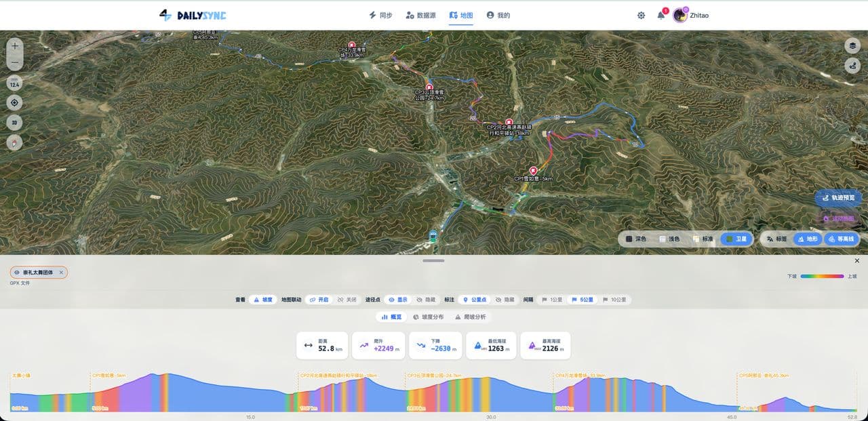Open the 数据源 tab
Screen dimensions: 868x421
[x=420, y=15]
